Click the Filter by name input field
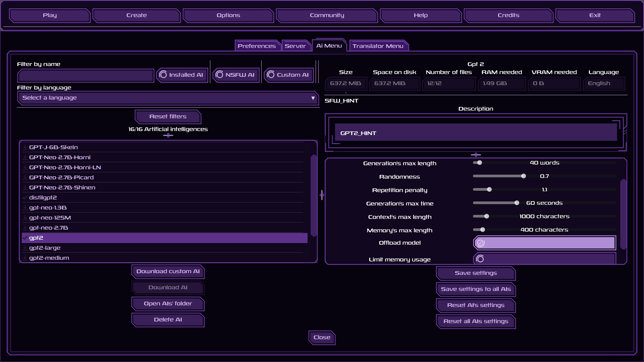Screen dimensions: 644x362 pyautogui.click(x=86, y=76)
